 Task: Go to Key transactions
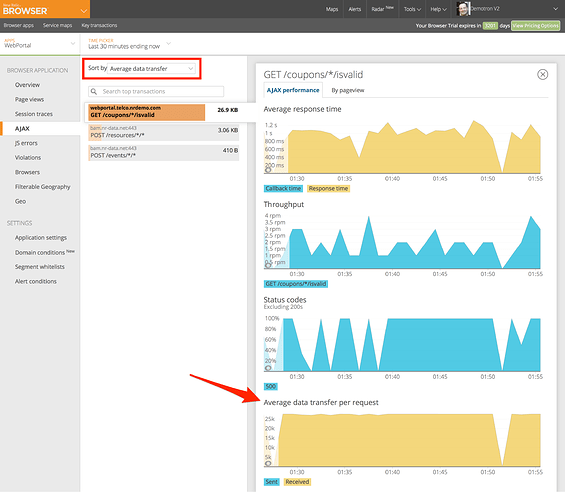pos(99,25)
